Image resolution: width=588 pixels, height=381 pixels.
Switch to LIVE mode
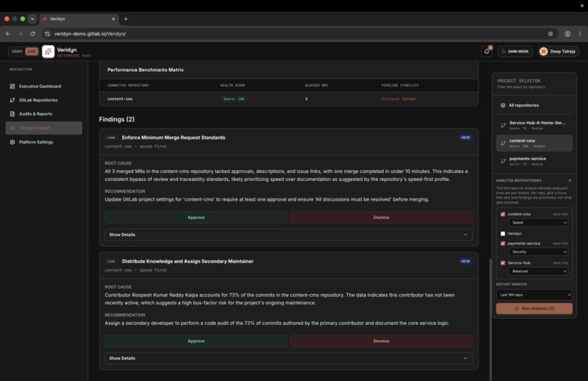[31, 51]
